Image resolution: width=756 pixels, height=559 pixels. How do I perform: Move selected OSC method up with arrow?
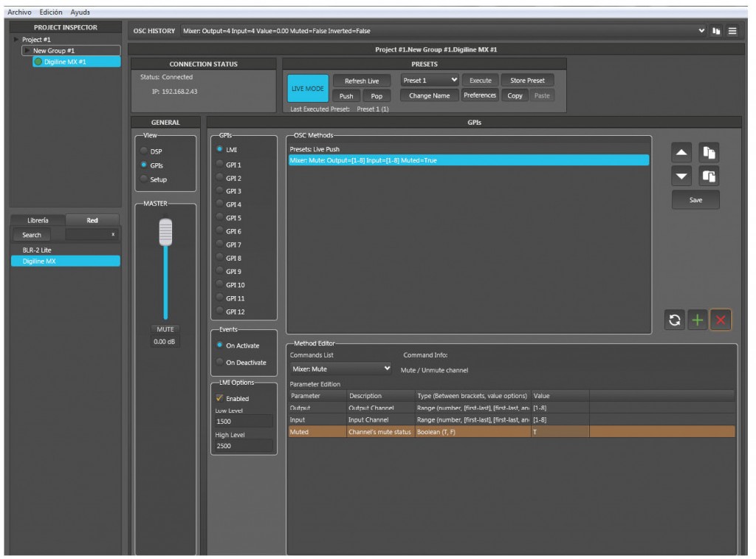click(682, 153)
